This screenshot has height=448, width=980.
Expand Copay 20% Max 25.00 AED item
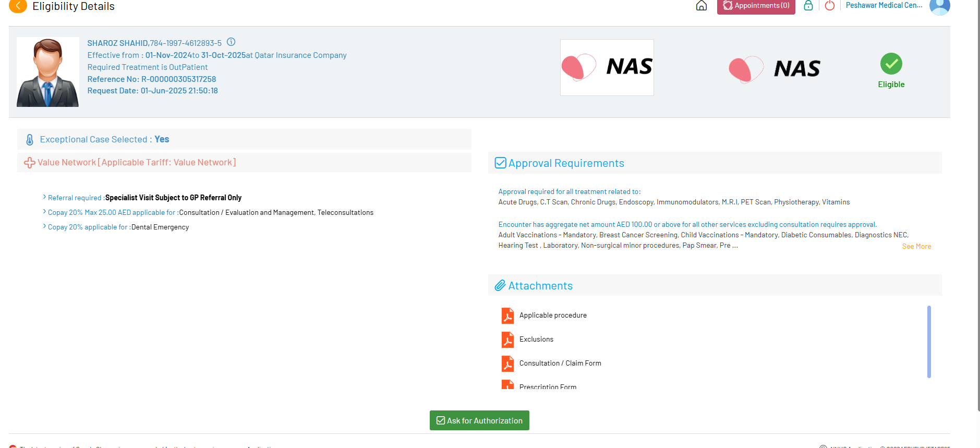pos(45,212)
